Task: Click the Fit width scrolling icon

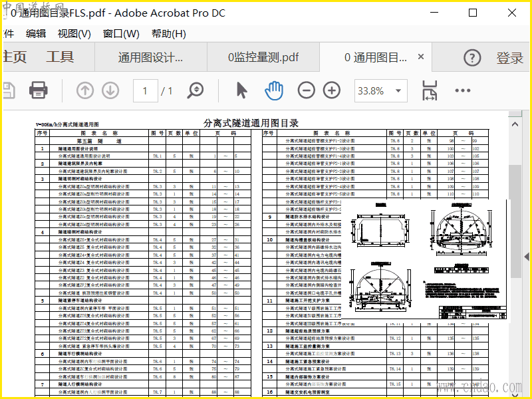Action: pos(430,90)
